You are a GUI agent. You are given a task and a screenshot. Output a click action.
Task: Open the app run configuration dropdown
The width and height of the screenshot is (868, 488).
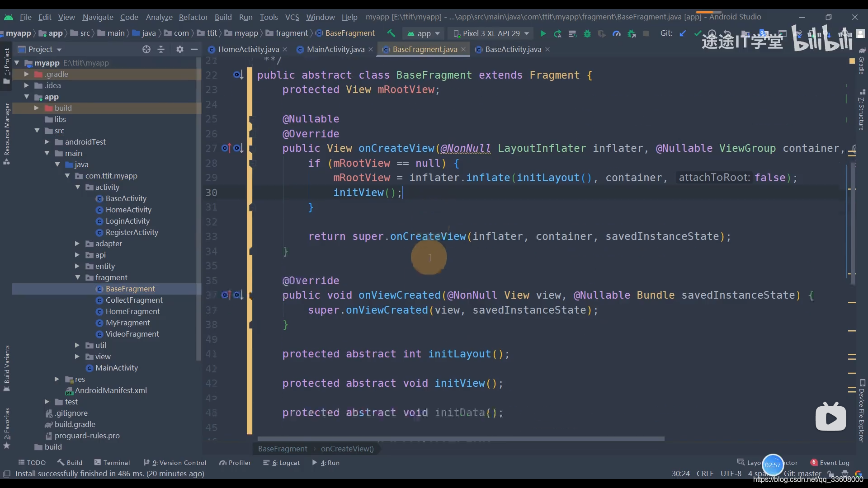tap(424, 33)
